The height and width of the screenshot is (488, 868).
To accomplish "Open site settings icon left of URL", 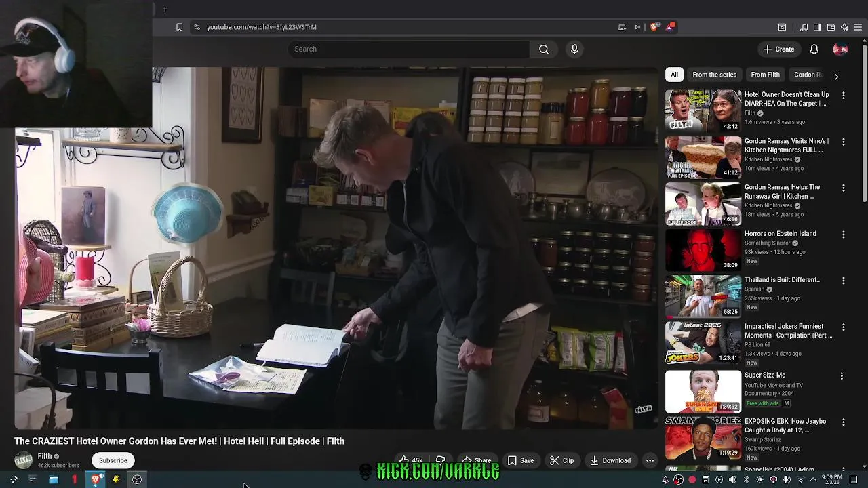I will 197,27.
